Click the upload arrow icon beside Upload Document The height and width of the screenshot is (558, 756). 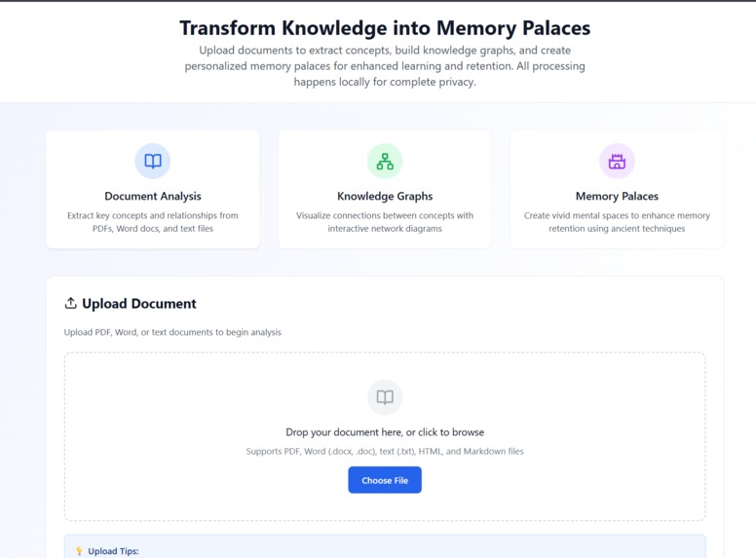[71, 303]
